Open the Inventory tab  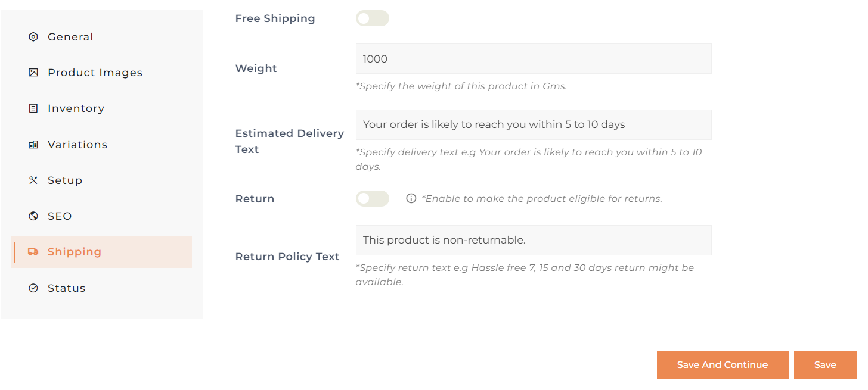[x=76, y=108]
